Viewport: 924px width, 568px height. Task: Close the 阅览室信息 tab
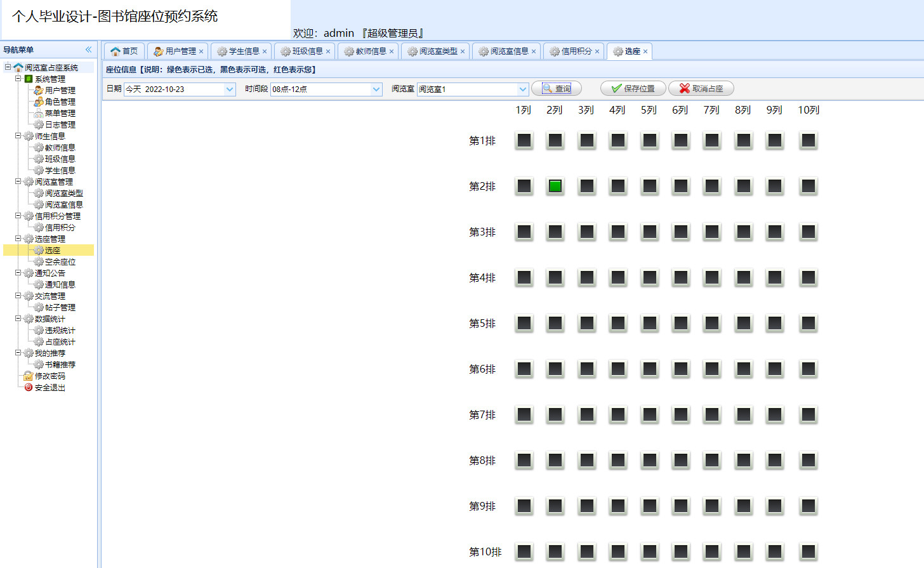(534, 51)
